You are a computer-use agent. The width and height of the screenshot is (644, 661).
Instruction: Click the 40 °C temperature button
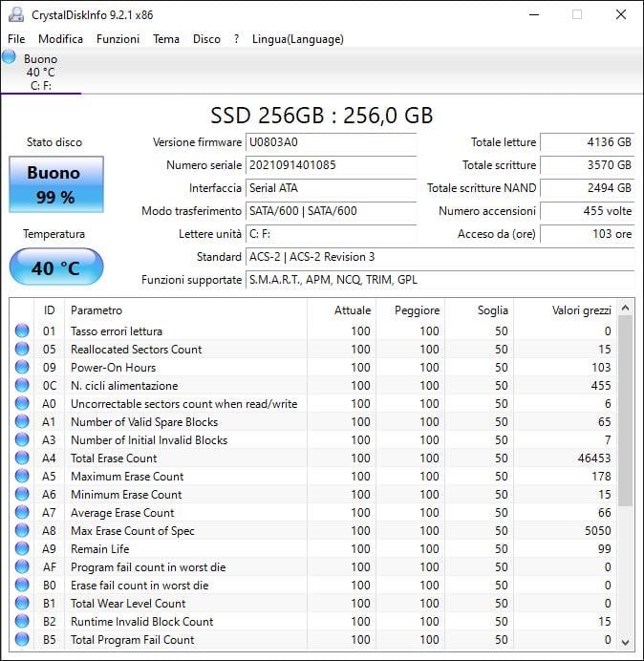click(55, 267)
